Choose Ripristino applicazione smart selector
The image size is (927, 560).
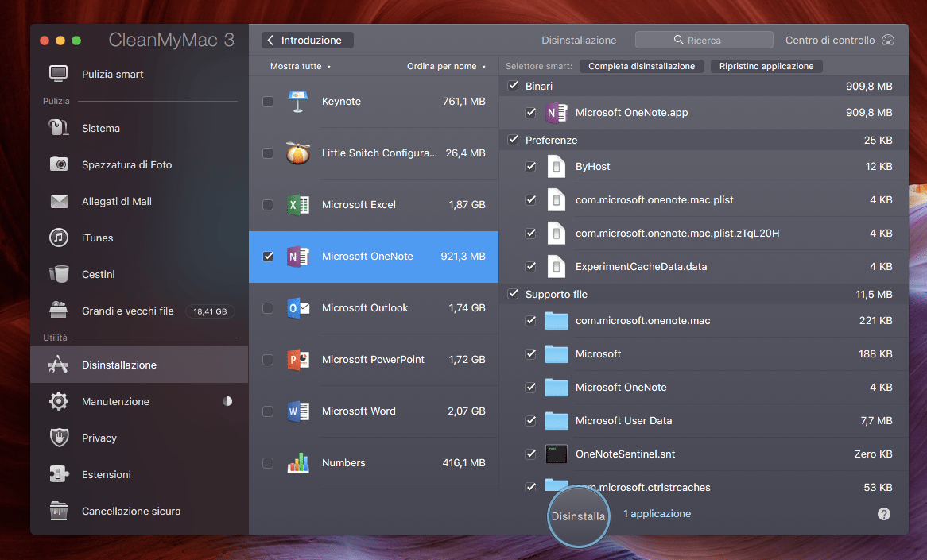pyautogui.click(x=766, y=67)
